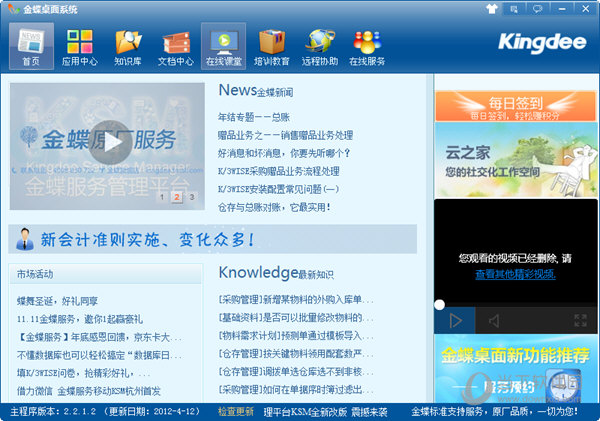Click the title bar icon beside the shirt

[x=514, y=8]
